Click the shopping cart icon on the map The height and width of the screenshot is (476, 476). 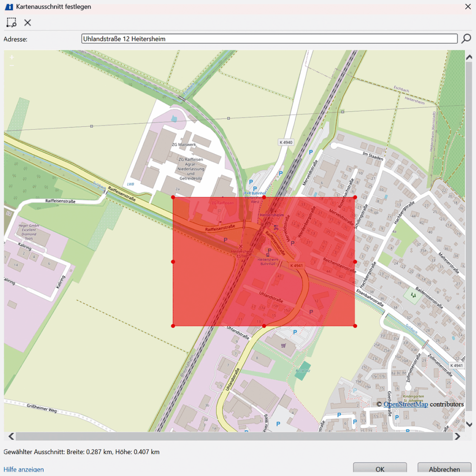coord(284,345)
